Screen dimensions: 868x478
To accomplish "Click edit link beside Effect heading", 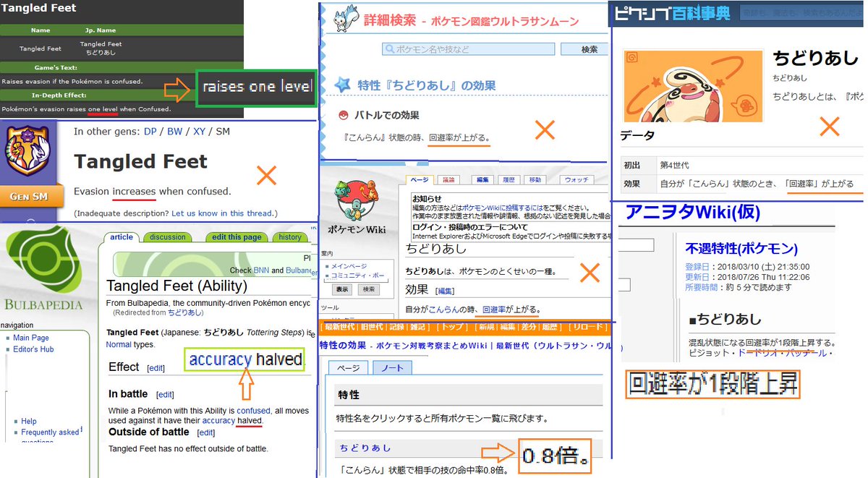I will 156,368.
